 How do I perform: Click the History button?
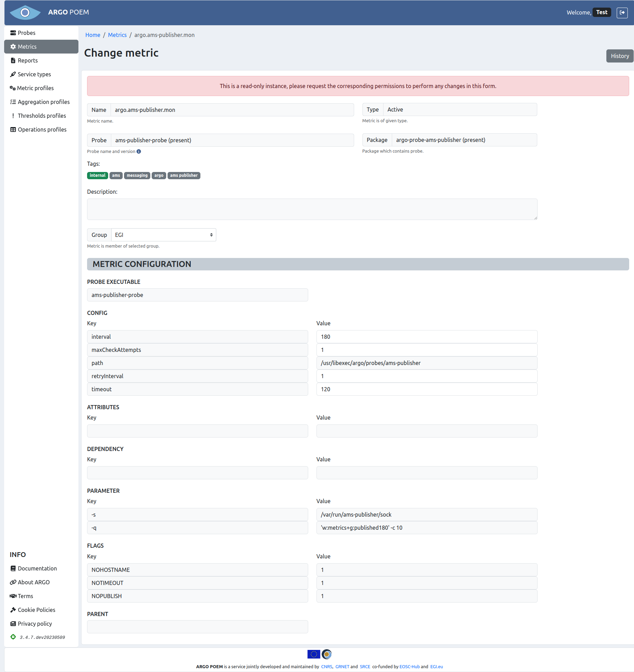coord(619,56)
